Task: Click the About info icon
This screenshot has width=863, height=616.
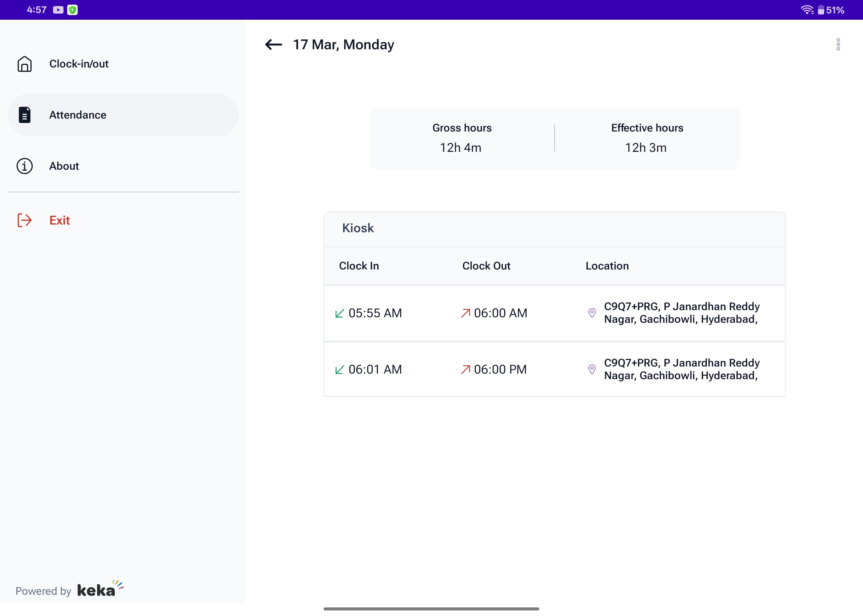Action: 25,166
